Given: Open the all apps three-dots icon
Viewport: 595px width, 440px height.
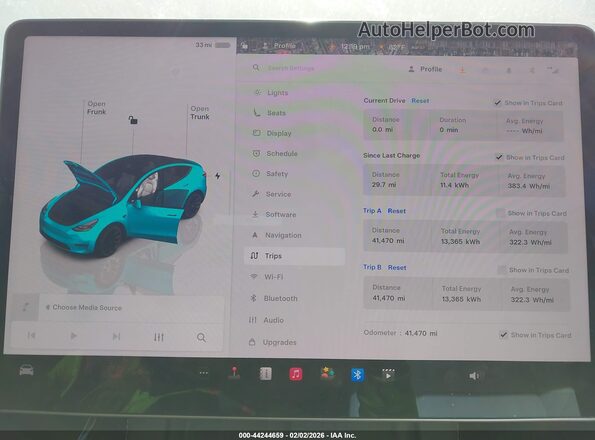Looking at the screenshot, I should 204,373.
